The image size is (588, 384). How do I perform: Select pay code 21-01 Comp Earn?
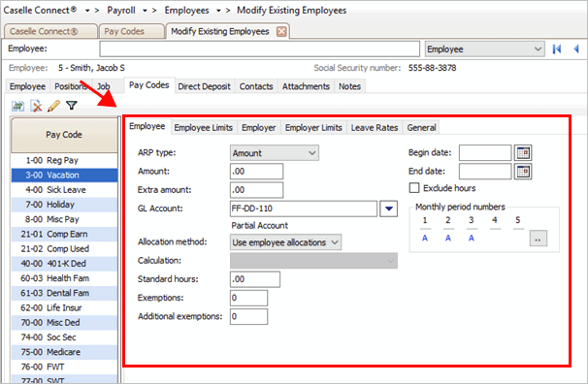pos(64,234)
